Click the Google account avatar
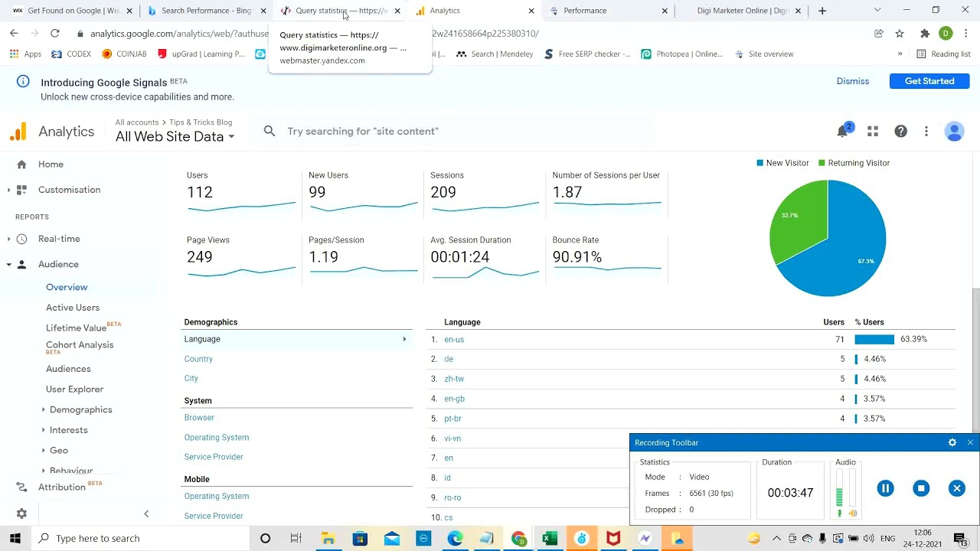 (x=954, y=132)
